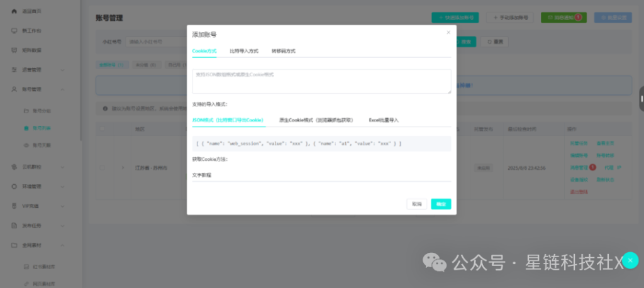Click the 设备指纹 action link

click(x=579, y=180)
